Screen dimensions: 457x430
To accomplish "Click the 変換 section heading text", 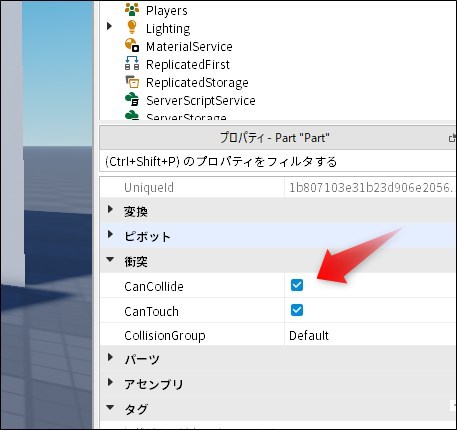I will coord(136,212).
